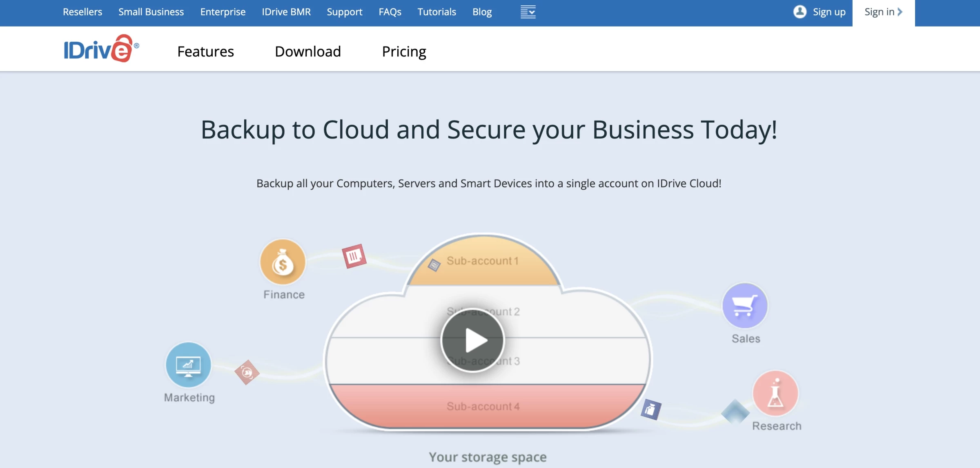Click the Finance label text

[x=284, y=295]
